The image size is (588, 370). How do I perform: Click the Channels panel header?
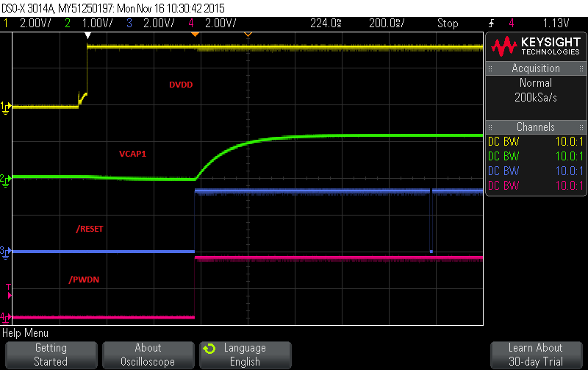point(536,127)
